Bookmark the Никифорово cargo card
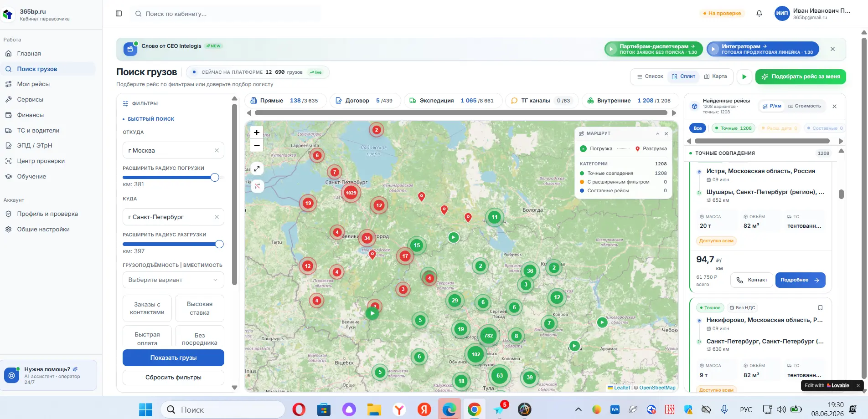Image resolution: width=868 pixels, height=419 pixels. click(x=820, y=308)
